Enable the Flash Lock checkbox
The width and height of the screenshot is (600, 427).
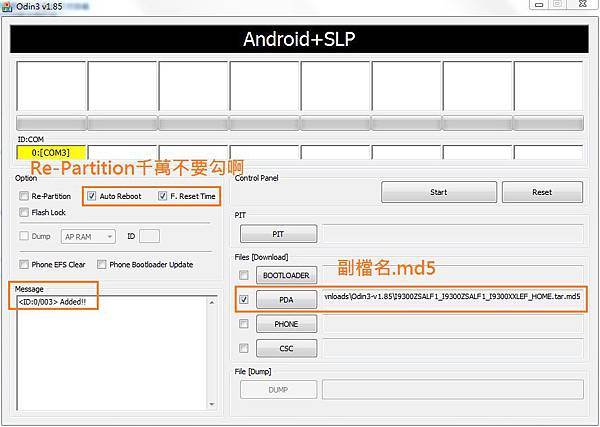(x=24, y=212)
